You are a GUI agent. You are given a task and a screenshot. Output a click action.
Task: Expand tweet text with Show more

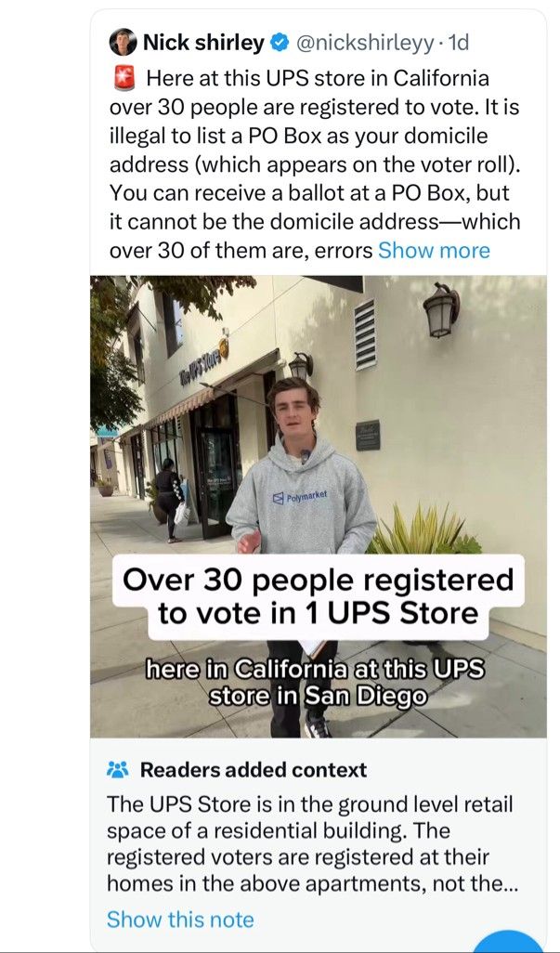[x=434, y=251]
